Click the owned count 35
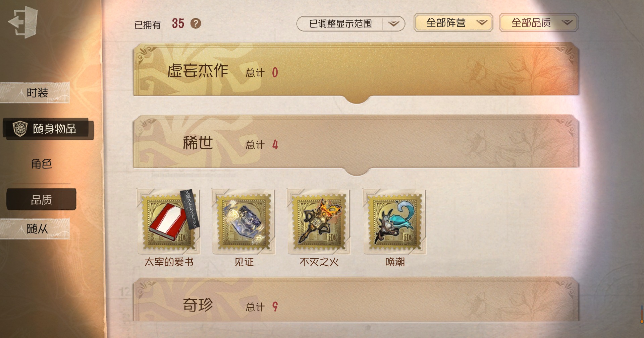The width and height of the screenshot is (644, 338). (178, 23)
